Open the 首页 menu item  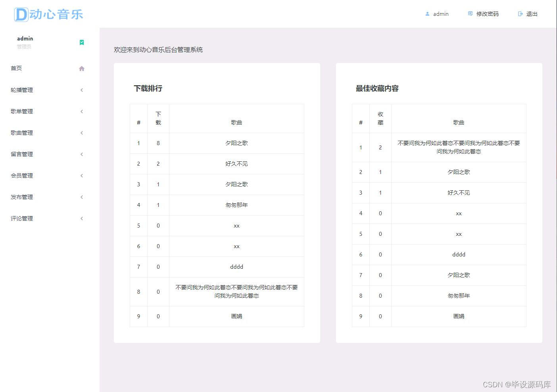[x=16, y=68]
